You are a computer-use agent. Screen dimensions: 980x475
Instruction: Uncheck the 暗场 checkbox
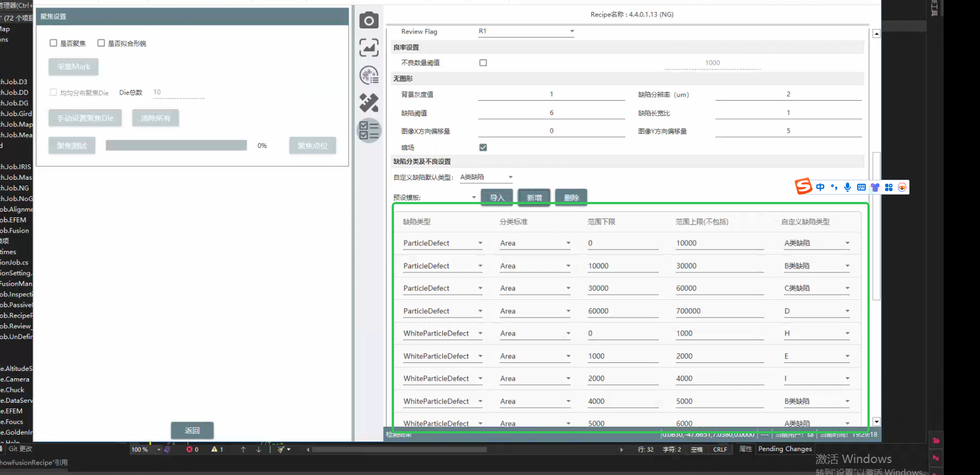pyautogui.click(x=483, y=147)
